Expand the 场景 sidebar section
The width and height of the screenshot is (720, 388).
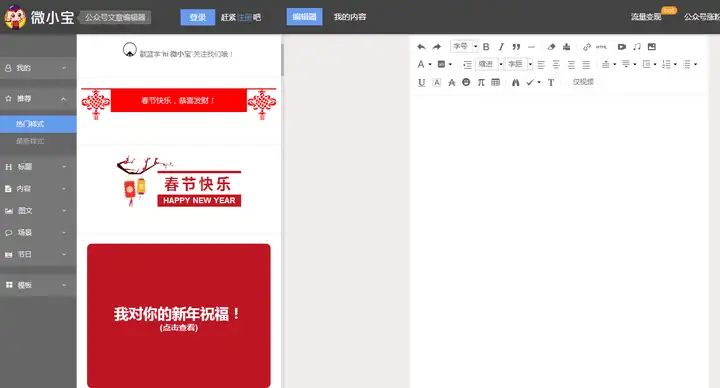(x=38, y=232)
